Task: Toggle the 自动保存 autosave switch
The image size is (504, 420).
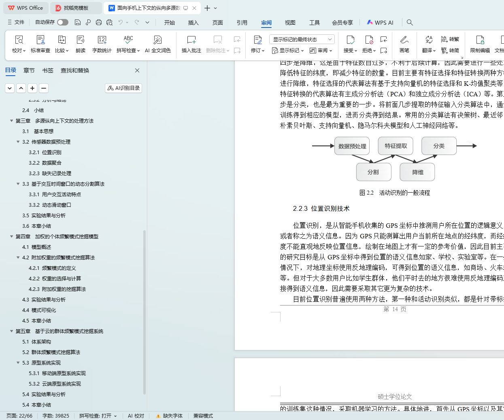Action: pyautogui.click(x=63, y=22)
